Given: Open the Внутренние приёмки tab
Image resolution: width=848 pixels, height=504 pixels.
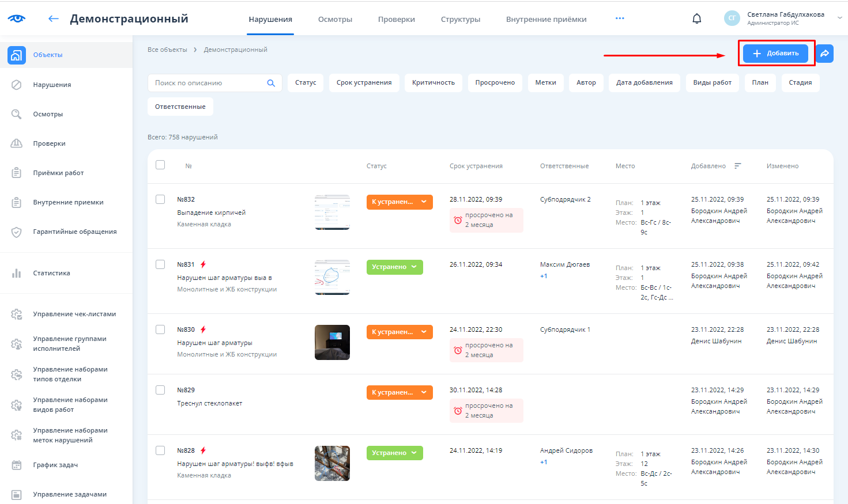Looking at the screenshot, I should 546,19.
